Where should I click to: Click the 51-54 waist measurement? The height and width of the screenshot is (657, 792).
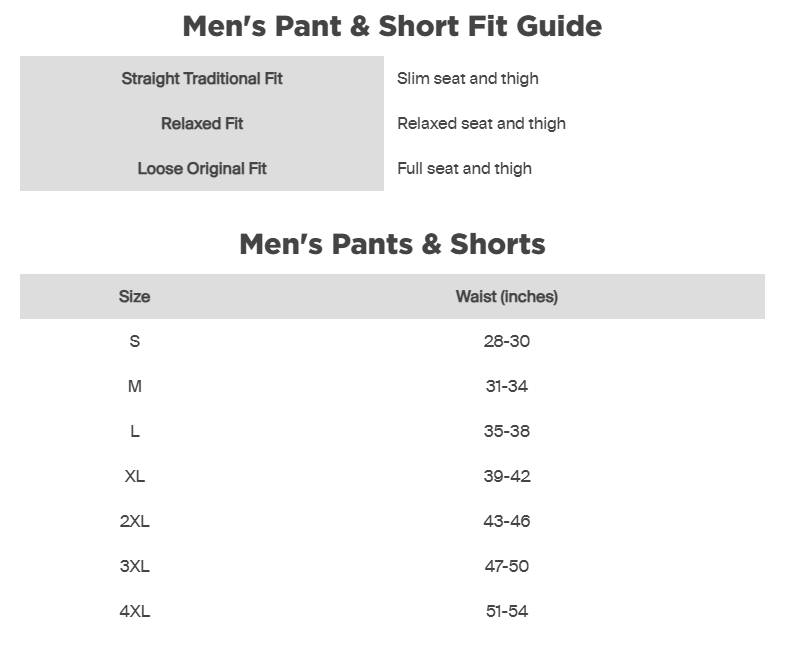coord(506,611)
